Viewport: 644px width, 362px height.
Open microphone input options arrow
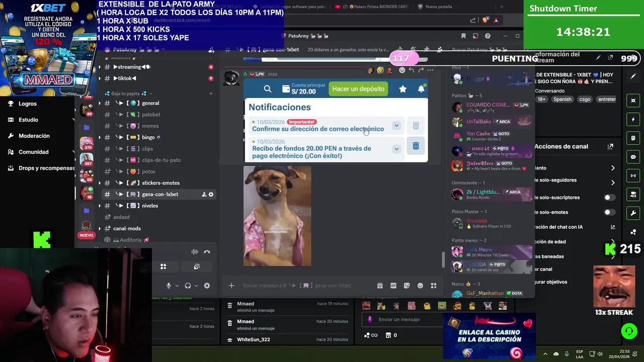[177, 286]
